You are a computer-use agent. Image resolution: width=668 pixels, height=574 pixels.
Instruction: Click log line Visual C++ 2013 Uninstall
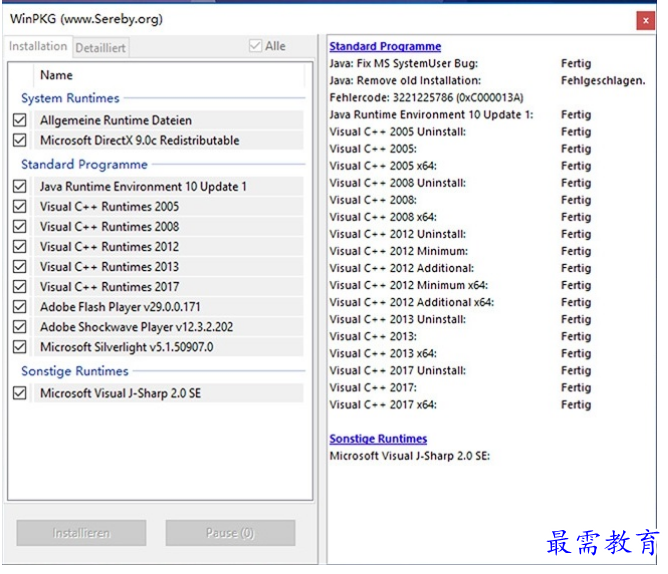[397, 319]
